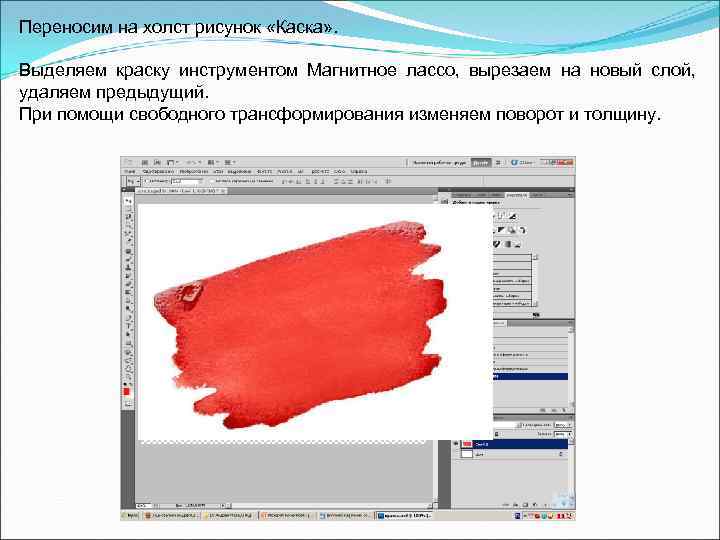
Task: Select the Pen tool in the toolbox
Action: [128, 317]
